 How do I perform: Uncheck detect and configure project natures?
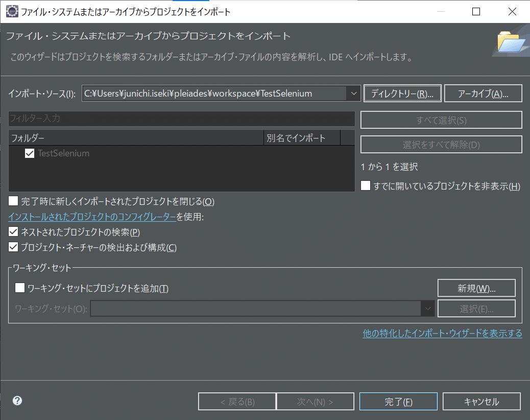(13, 247)
